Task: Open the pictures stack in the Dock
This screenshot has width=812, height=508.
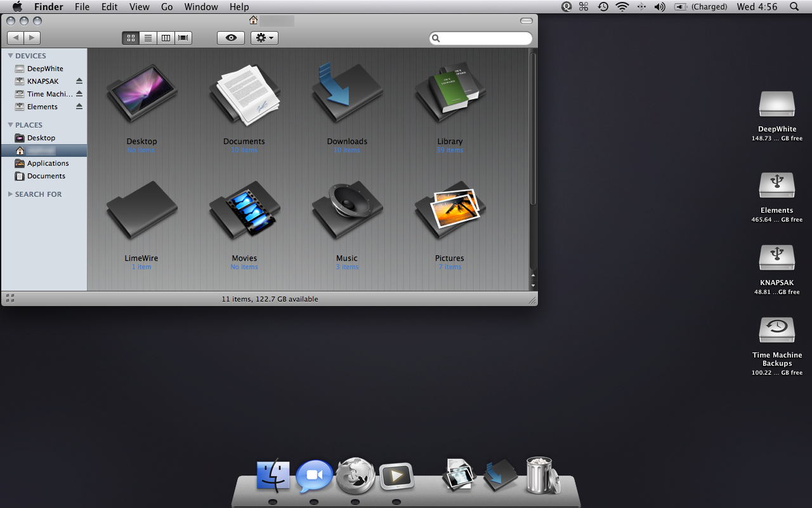Action: coord(459,475)
